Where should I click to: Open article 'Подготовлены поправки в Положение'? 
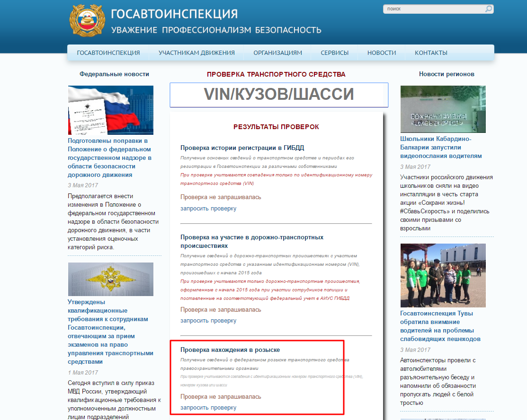coord(109,158)
